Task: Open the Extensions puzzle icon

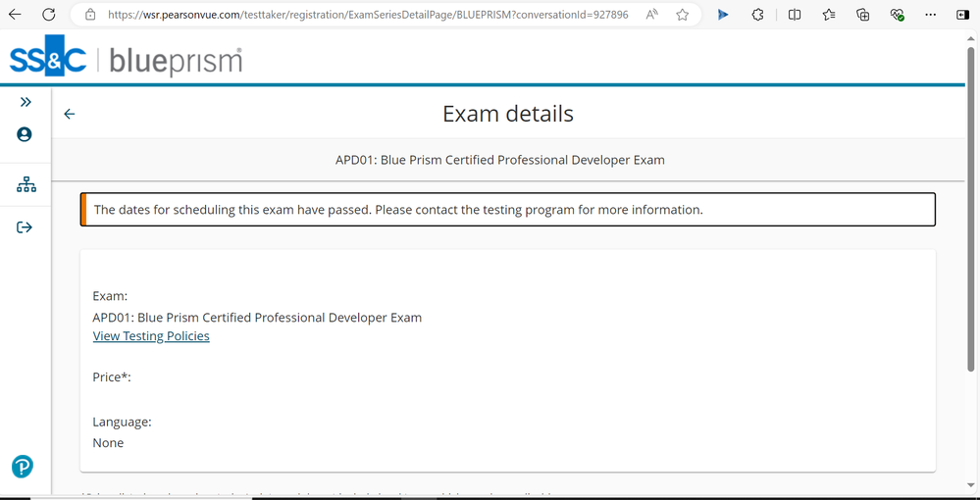Action: click(x=757, y=15)
